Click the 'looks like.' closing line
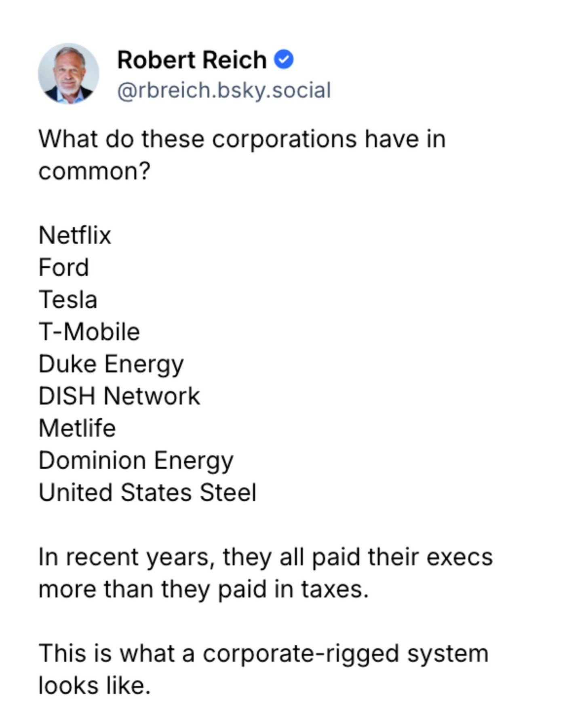582x728 pixels. [95, 686]
